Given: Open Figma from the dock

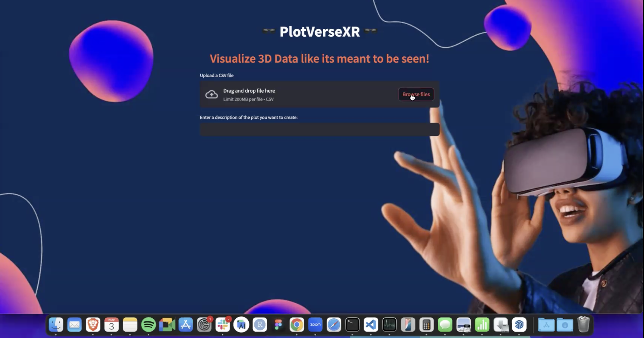Looking at the screenshot, I should point(278,324).
